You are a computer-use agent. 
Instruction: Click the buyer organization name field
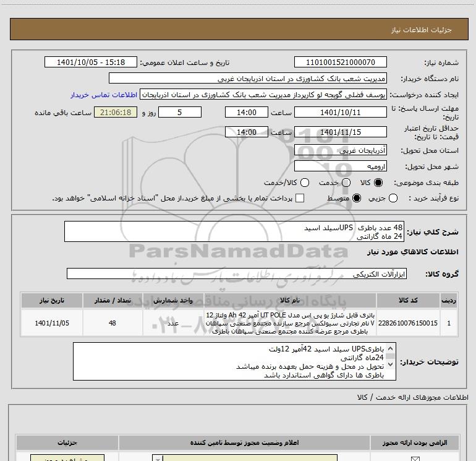click(x=248, y=78)
